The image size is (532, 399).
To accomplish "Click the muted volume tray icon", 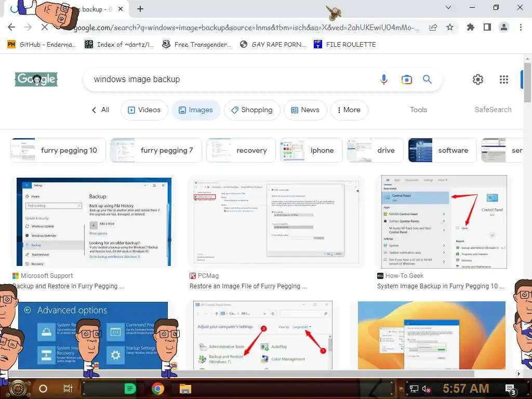I will (426, 389).
